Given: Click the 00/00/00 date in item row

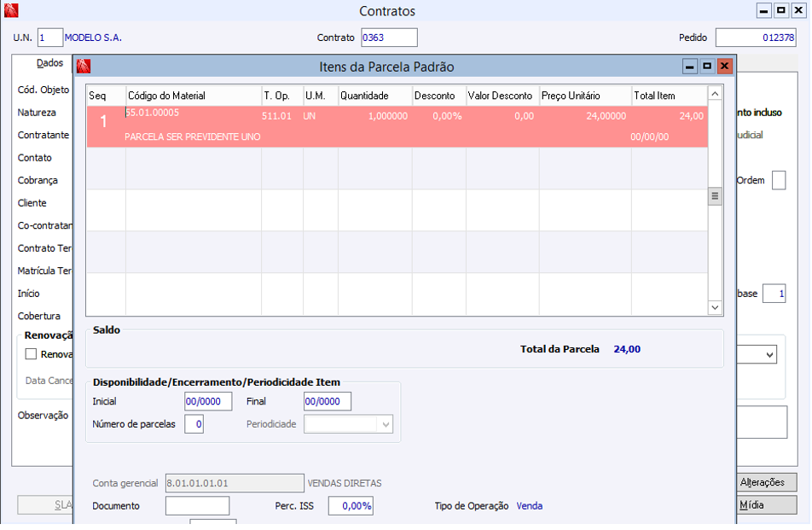Looking at the screenshot, I should [x=649, y=137].
